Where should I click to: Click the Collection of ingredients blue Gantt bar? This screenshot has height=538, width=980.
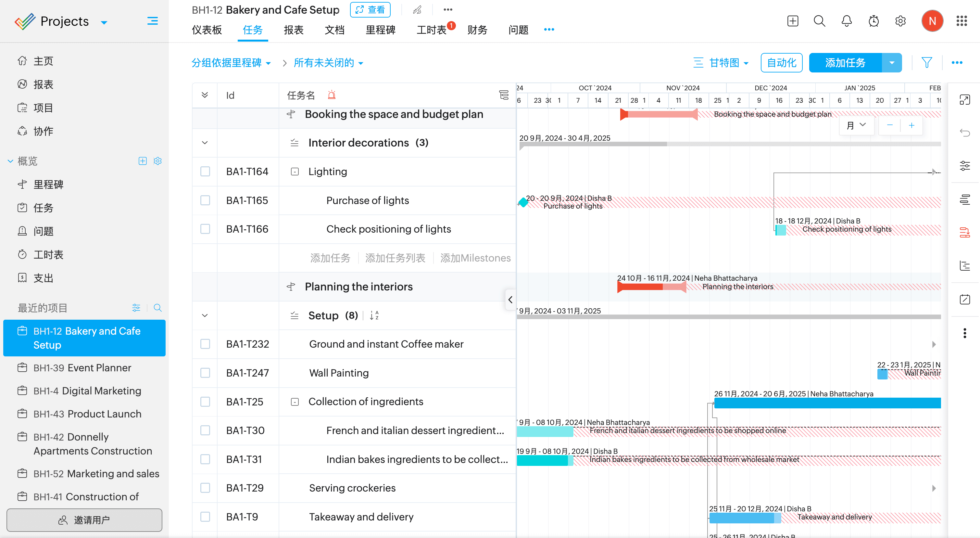coord(827,403)
